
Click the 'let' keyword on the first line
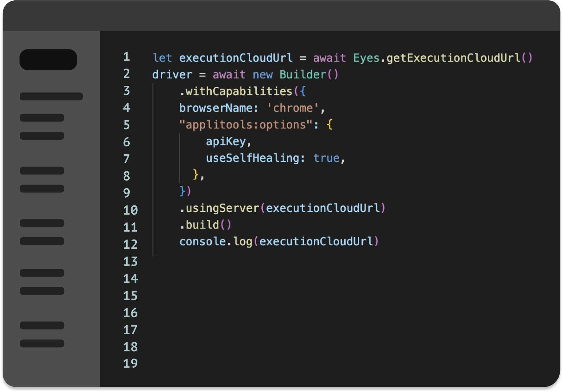[x=162, y=58]
